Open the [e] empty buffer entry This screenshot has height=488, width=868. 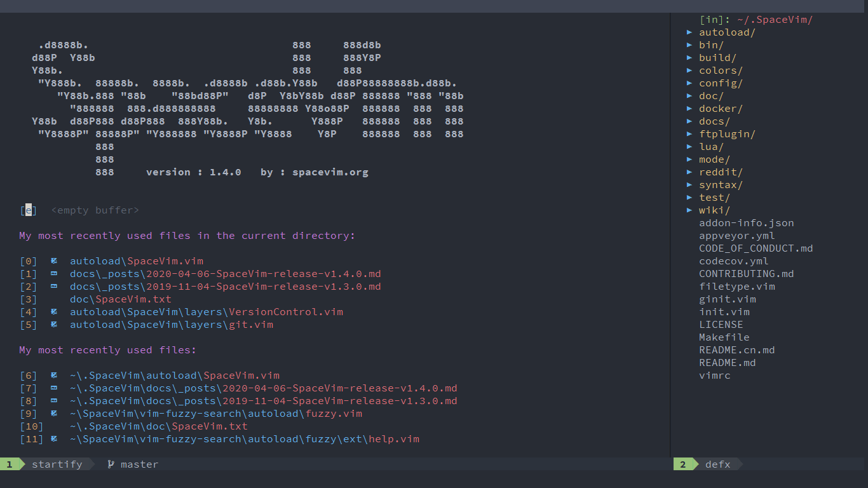click(79, 210)
